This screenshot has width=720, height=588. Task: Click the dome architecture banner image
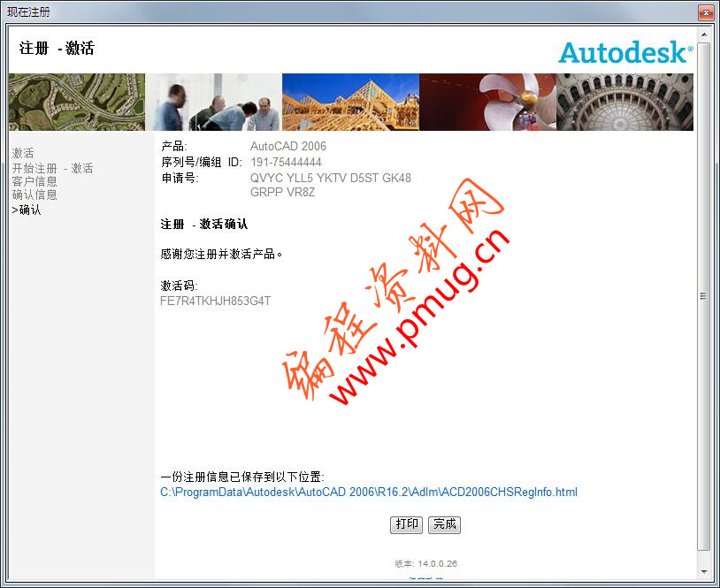pyautogui.click(x=625, y=102)
